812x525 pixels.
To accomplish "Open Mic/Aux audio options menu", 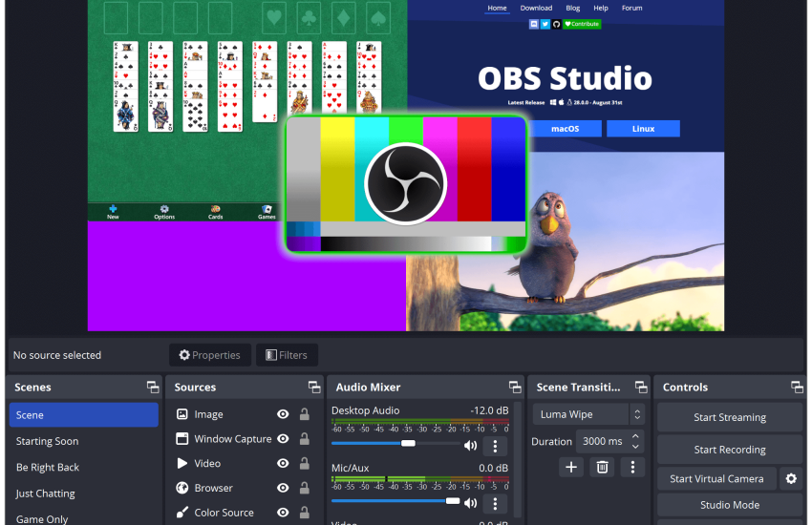I will tap(495, 503).
